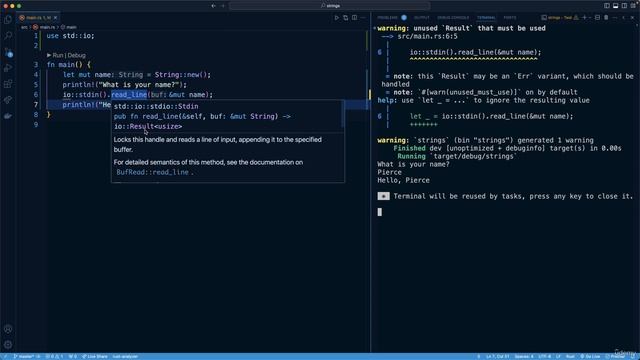Click the 'use std::io;' line in the editor
Screen dimensions: 640x360
coord(70,36)
